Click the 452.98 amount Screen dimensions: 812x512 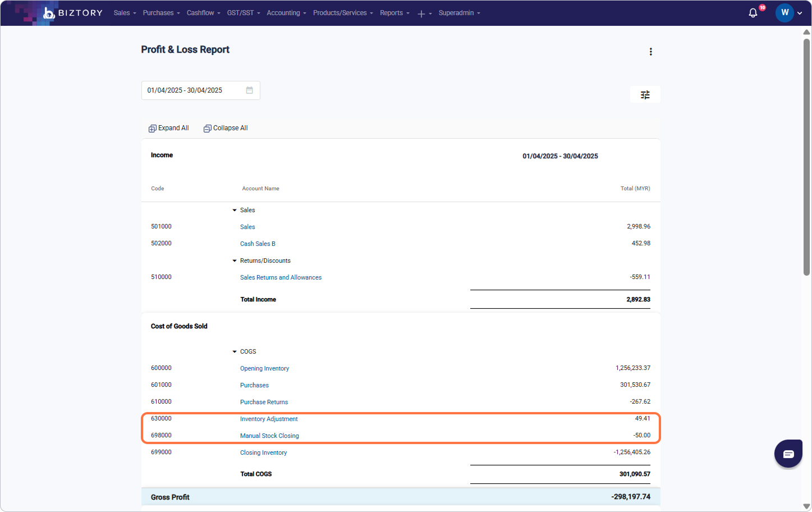(x=641, y=243)
